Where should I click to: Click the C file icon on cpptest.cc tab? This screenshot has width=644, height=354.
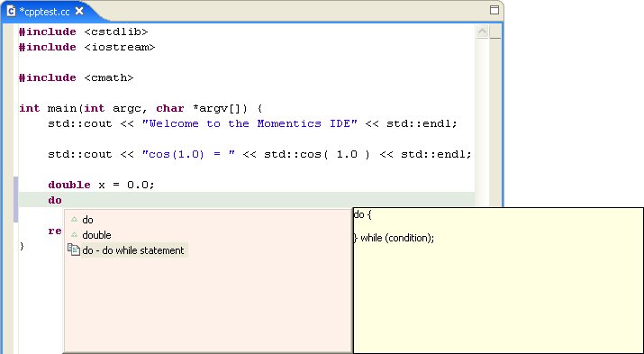(11, 11)
